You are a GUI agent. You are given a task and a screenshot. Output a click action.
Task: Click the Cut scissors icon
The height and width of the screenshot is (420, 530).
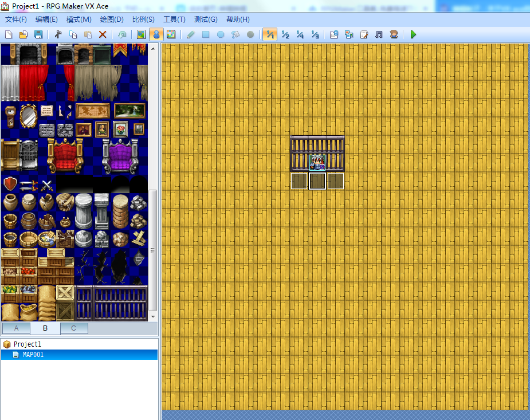[58, 34]
